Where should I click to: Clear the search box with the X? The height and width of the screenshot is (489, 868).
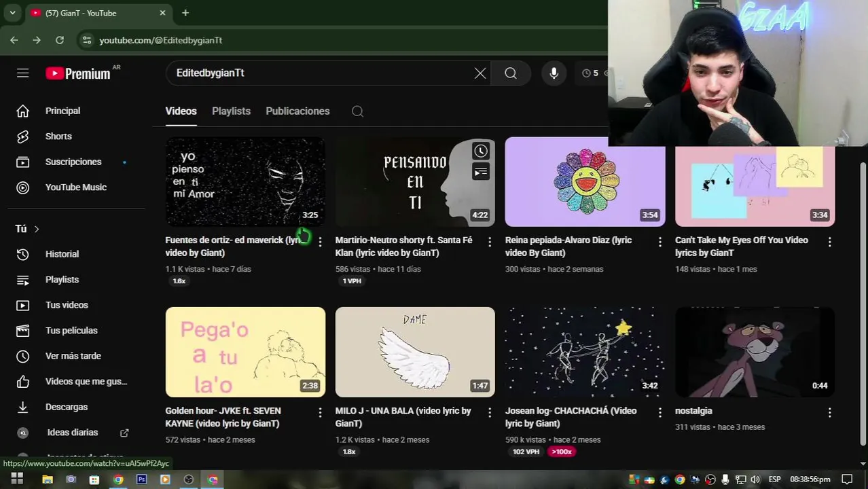point(480,73)
